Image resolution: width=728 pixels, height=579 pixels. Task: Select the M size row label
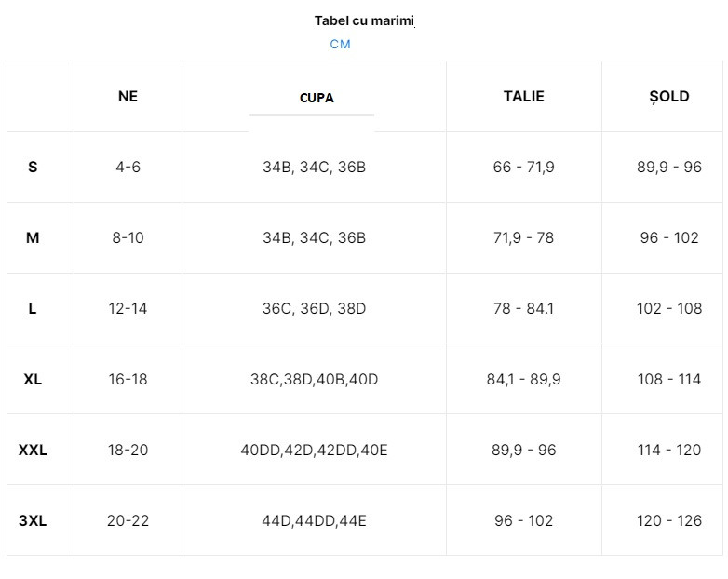pos(33,237)
